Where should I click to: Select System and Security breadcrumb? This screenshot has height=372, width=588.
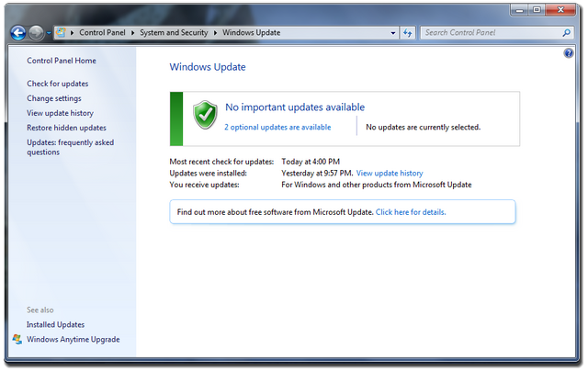174,33
